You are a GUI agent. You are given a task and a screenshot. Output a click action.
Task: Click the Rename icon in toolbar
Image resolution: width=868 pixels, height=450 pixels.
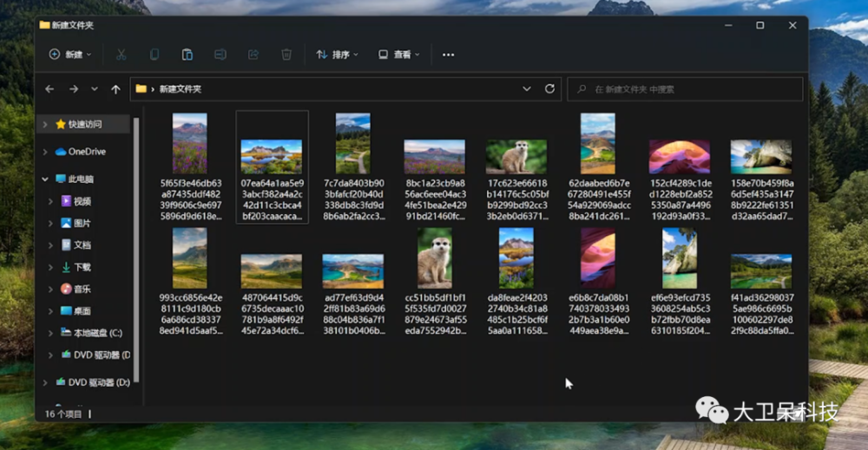[220, 55]
